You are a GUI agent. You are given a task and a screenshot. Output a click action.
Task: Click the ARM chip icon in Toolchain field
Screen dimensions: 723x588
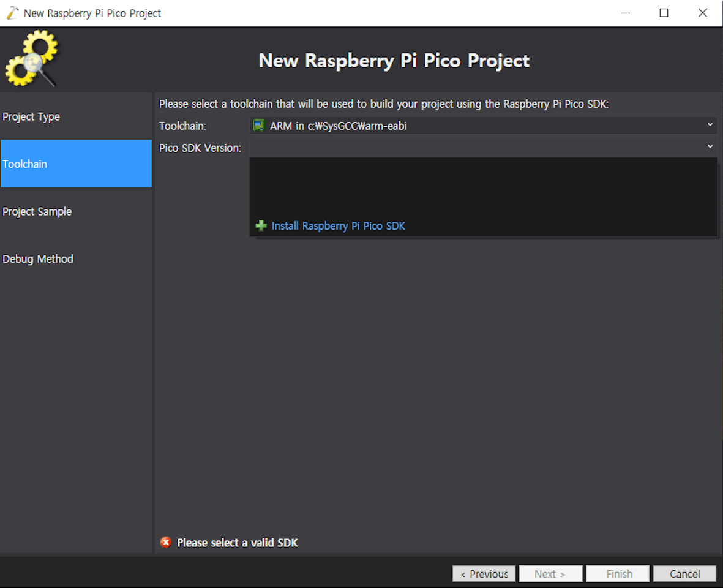[x=259, y=126]
